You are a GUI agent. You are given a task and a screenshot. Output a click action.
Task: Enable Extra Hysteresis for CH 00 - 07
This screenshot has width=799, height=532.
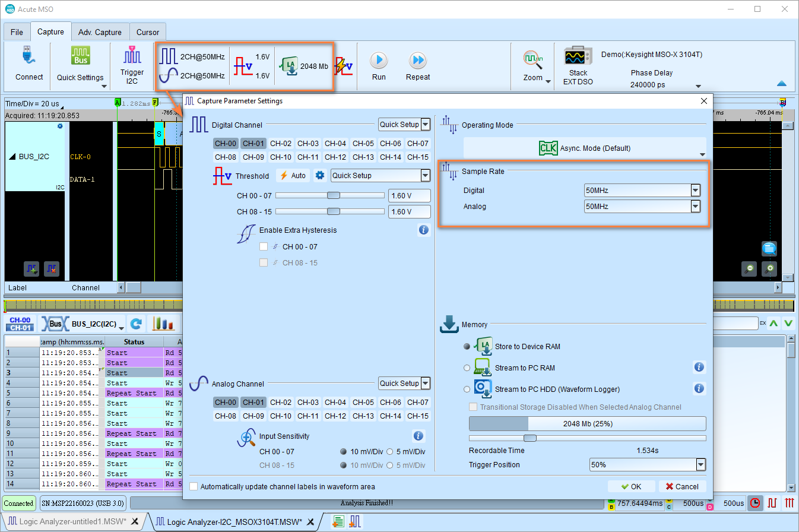264,246
